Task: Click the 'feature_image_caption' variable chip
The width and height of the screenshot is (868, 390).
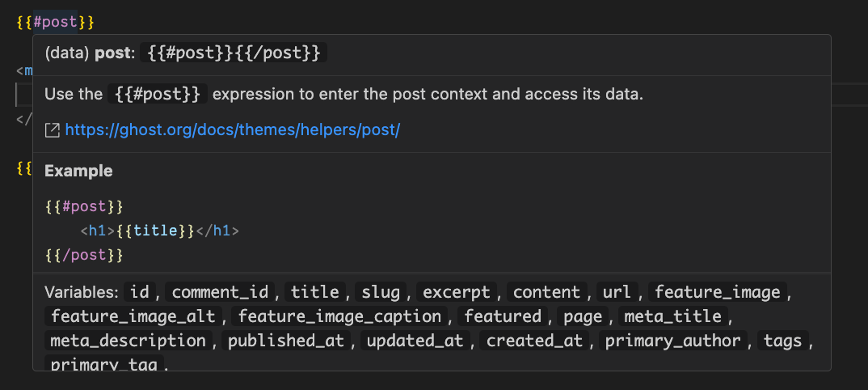Action: click(340, 316)
